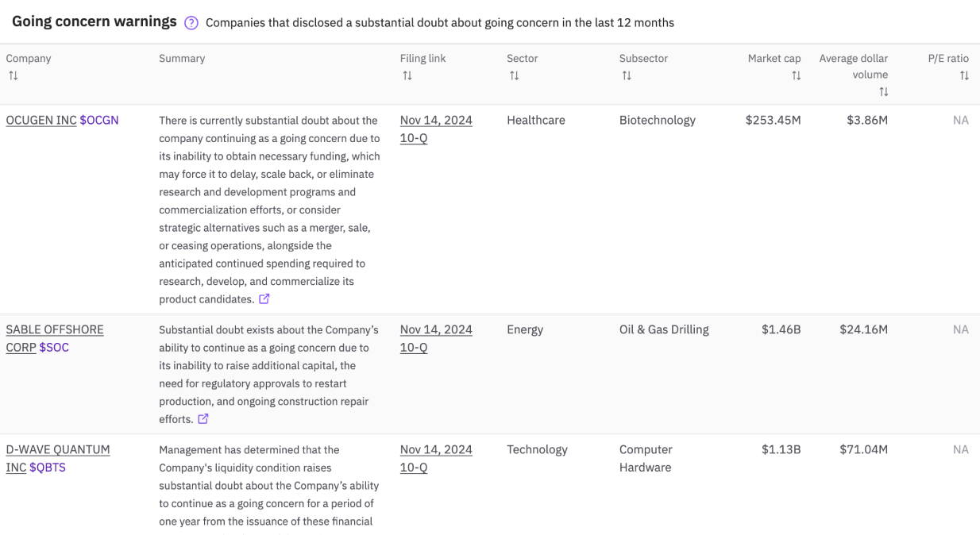Sort by Average dollar volume
The width and height of the screenshot is (980, 535).
(x=883, y=92)
